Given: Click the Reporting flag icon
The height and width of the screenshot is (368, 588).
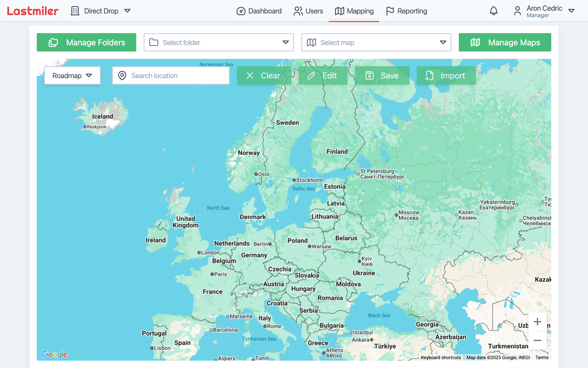Looking at the screenshot, I should coord(390,11).
